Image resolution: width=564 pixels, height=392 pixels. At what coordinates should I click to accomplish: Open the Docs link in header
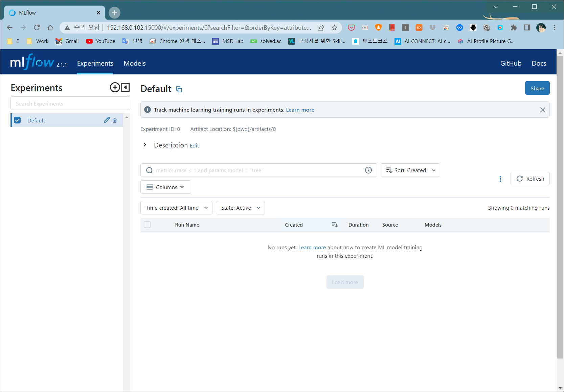coord(539,63)
